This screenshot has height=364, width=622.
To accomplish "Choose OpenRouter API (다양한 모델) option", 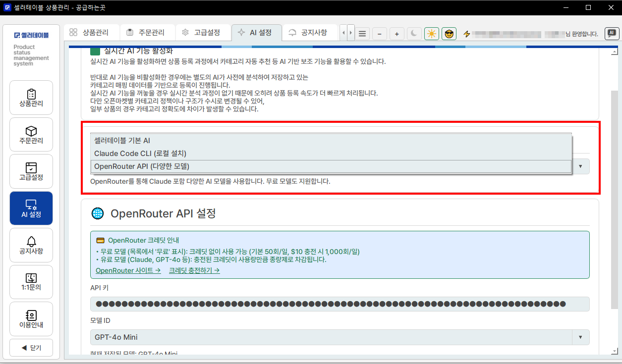I will pyautogui.click(x=331, y=166).
